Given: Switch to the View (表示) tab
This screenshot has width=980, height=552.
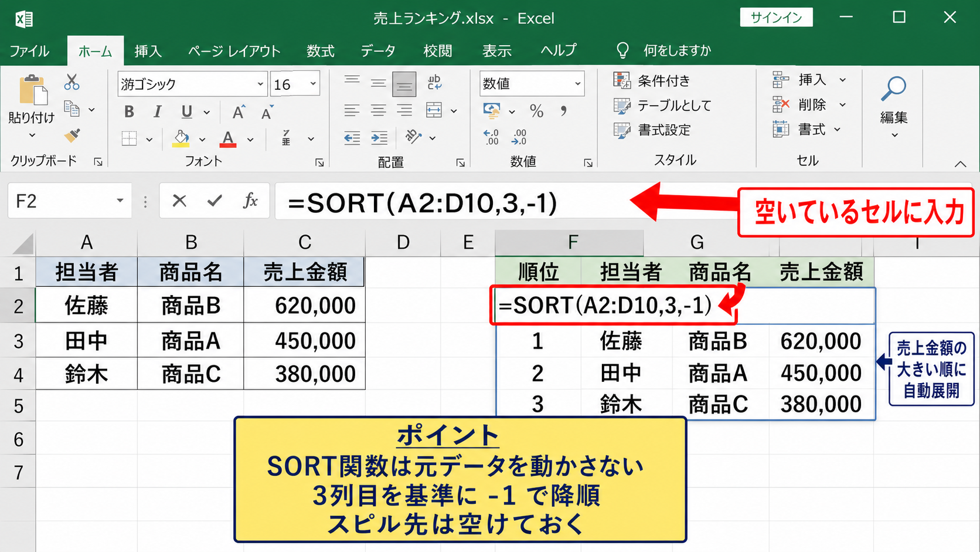Looking at the screenshot, I should coord(497,51).
